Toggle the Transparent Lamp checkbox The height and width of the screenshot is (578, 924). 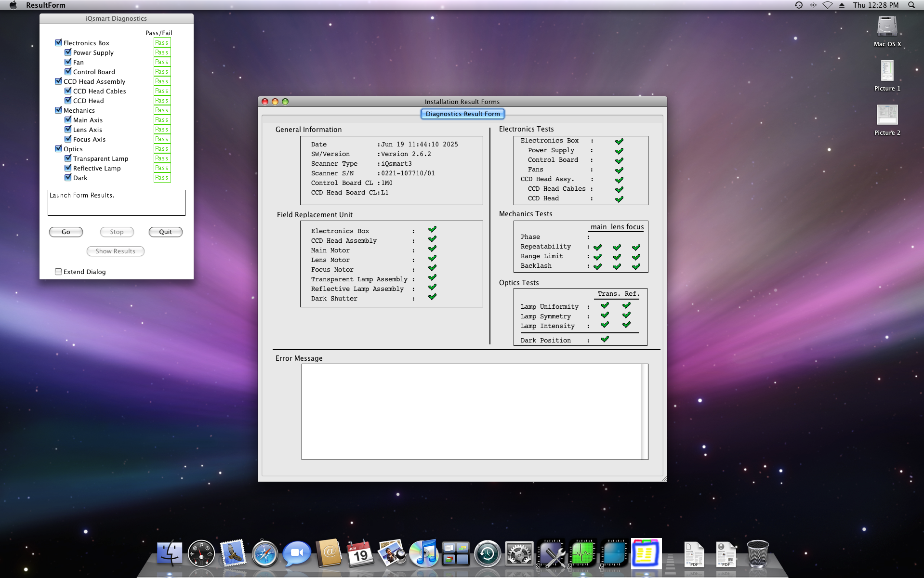68,158
